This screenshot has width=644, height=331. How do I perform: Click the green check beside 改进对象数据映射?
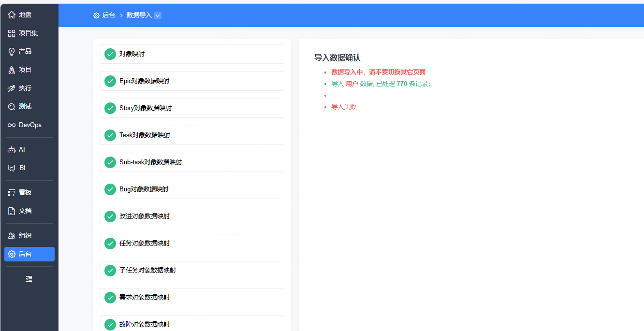[x=110, y=216]
